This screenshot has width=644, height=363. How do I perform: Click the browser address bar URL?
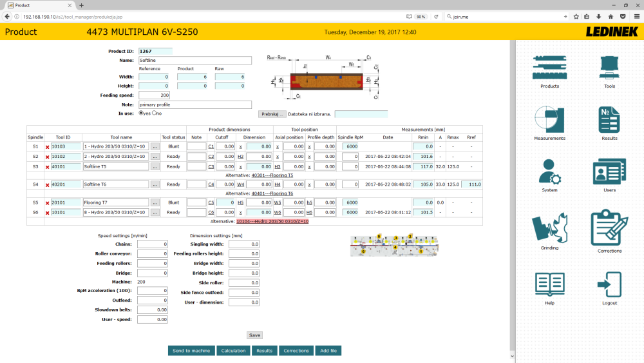(73, 17)
